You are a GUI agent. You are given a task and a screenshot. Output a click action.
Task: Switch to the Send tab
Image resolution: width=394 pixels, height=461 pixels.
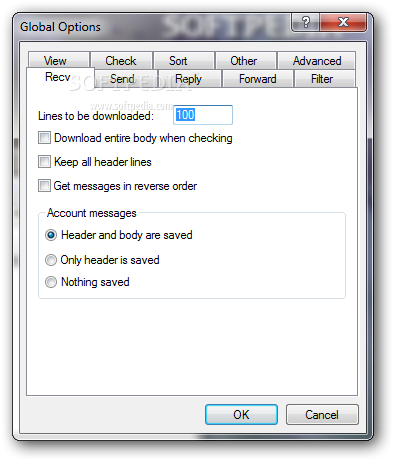coord(126,79)
